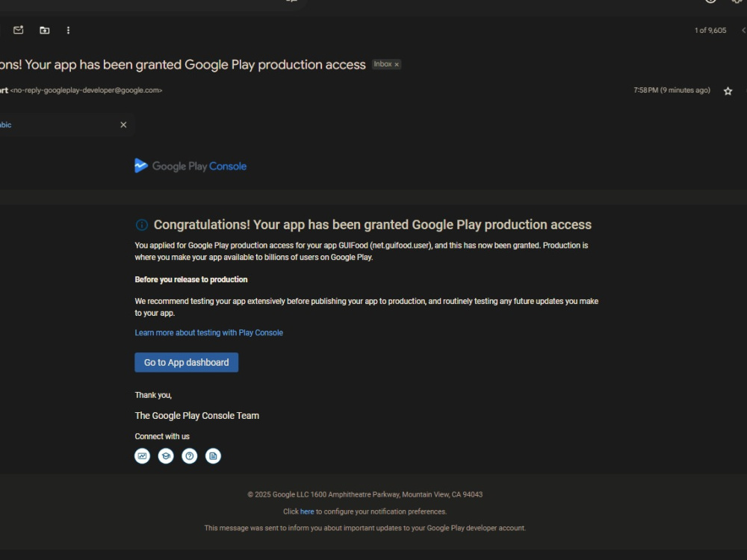Dismiss the translation bar with the X
The width and height of the screenshot is (747, 560).
123,125
